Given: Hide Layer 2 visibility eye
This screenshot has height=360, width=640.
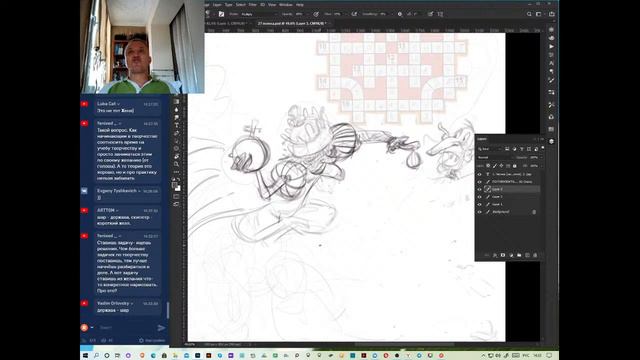Looking at the screenshot, I should coord(480,197).
